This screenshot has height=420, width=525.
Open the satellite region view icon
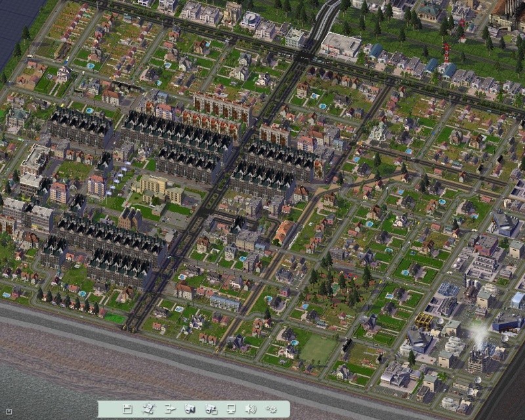pos(148,409)
